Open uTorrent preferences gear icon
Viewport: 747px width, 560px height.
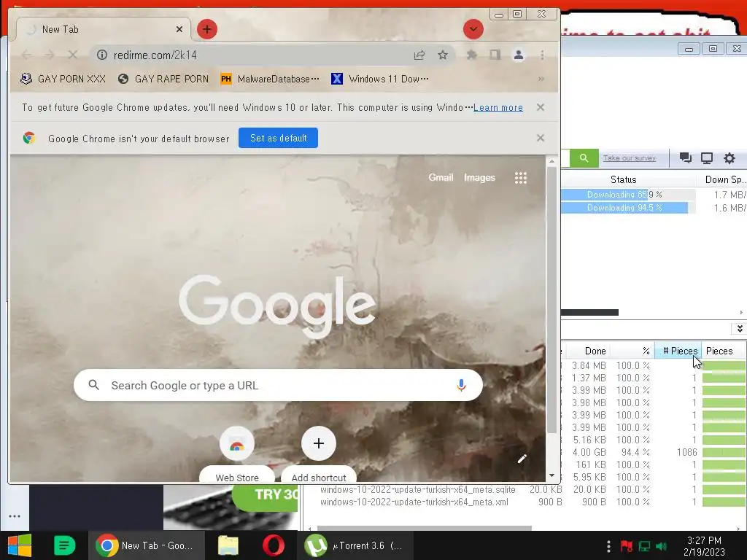point(729,158)
